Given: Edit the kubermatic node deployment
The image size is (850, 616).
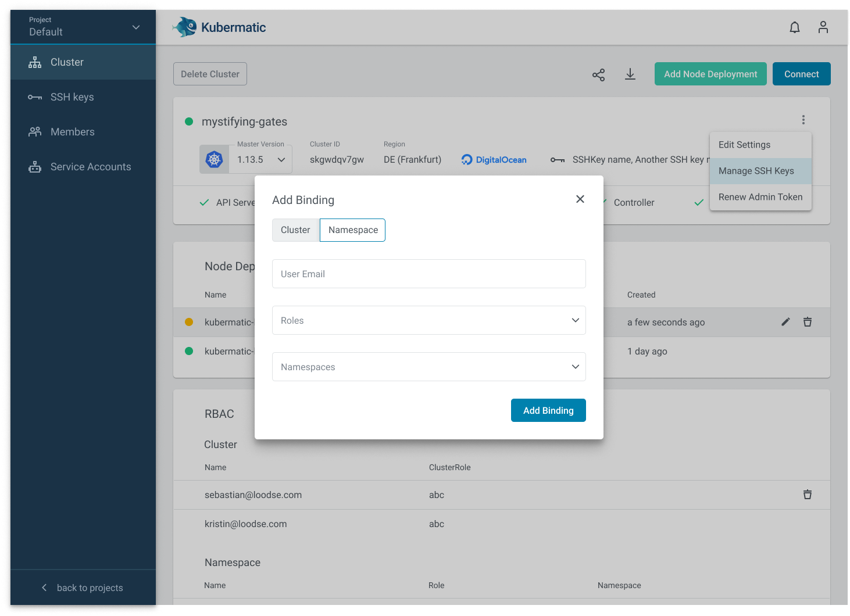Looking at the screenshot, I should tap(785, 321).
